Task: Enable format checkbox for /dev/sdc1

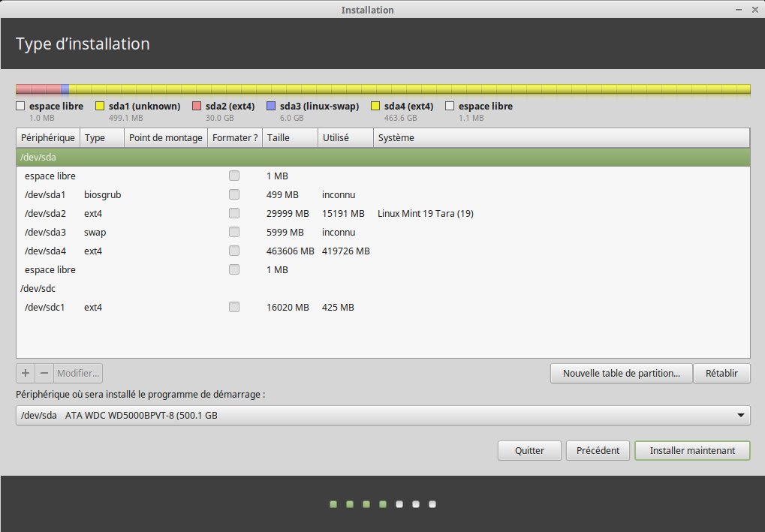Action: [x=234, y=307]
